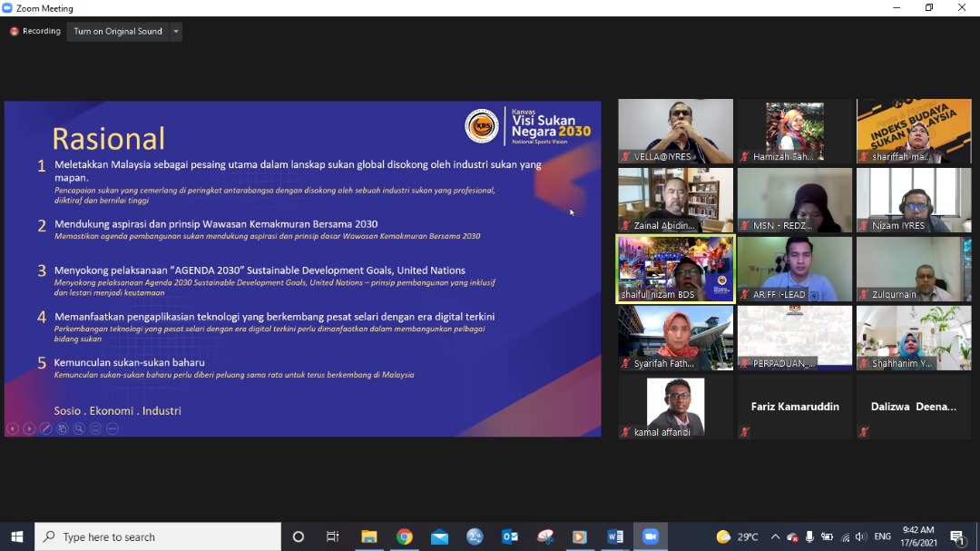Click the Recording indicator
This screenshot has height=551, width=980.
tap(35, 31)
